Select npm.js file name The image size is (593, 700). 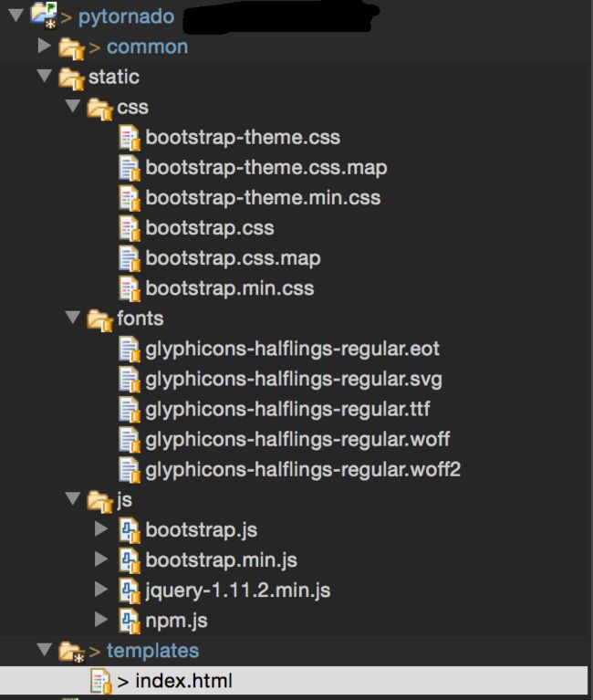click(176, 622)
